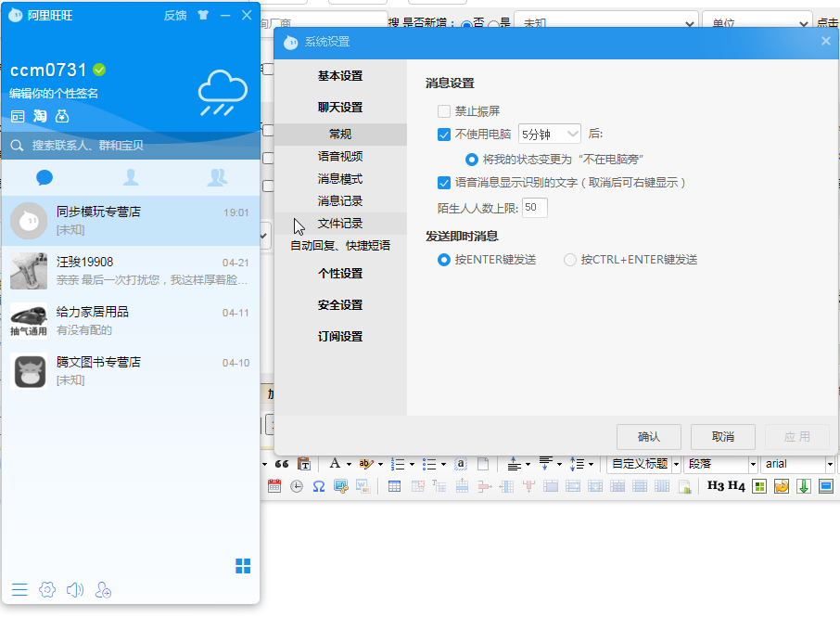The width and height of the screenshot is (840, 617).
Task: Select 订阅设置 in settings sidebar
Action: [340, 337]
